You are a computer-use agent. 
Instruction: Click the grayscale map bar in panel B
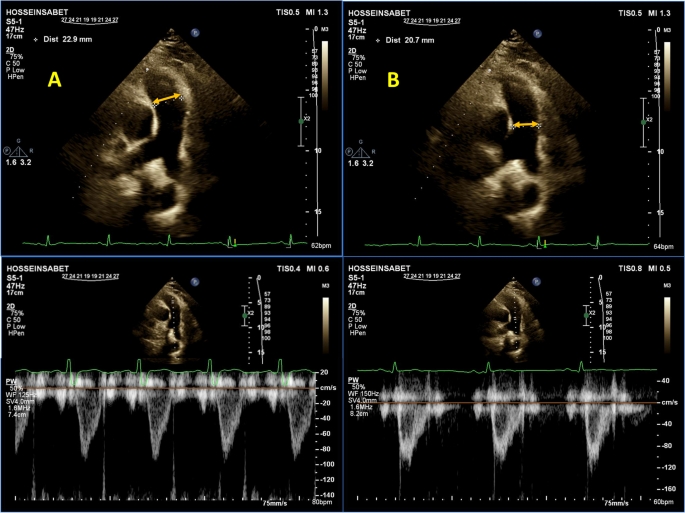coord(667,76)
